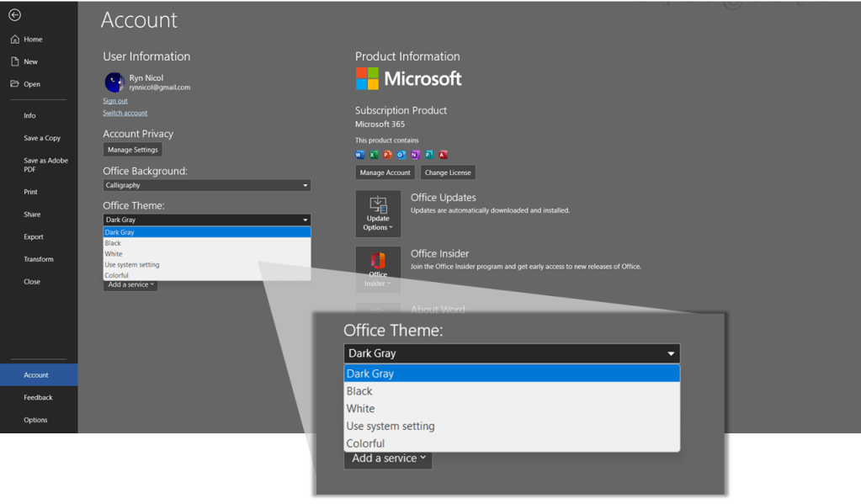This screenshot has width=861, height=504.
Task: Choose Colorful in the enlarged theme list
Action: pyautogui.click(x=365, y=443)
